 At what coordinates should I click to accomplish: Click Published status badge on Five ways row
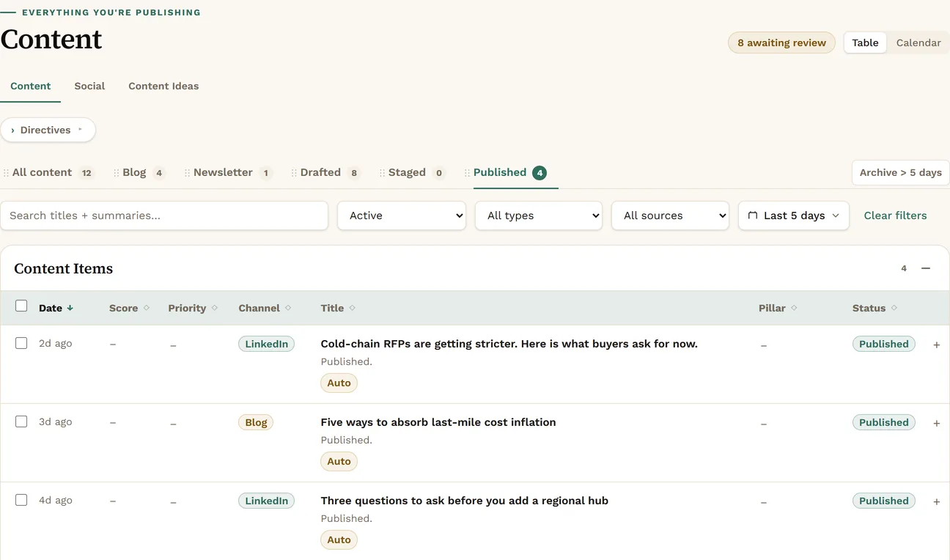(x=883, y=422)
